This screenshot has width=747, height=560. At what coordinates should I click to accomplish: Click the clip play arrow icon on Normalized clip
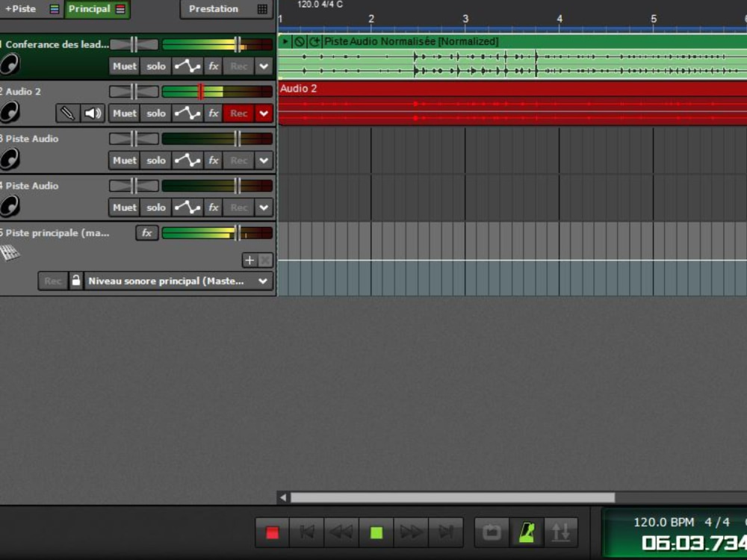(x=285, y=41)
